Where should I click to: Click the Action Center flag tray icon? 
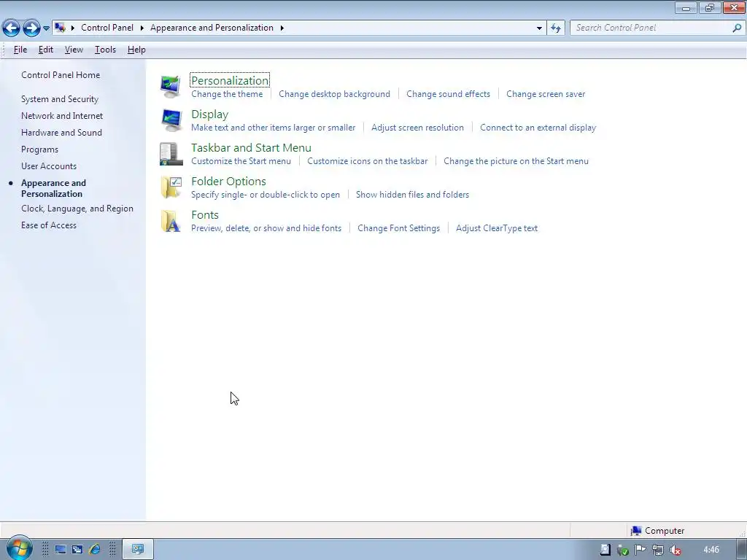[x=640, y=550]
